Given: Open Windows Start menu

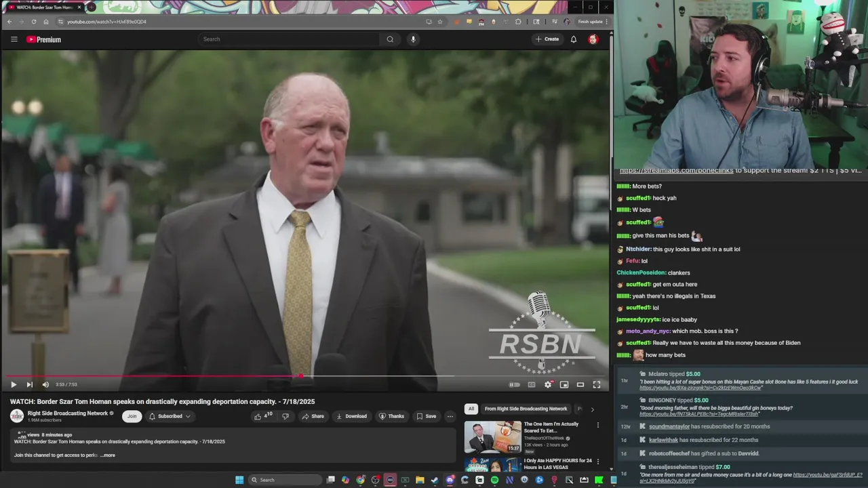Looking at the screenshot, I should point(239,480).
